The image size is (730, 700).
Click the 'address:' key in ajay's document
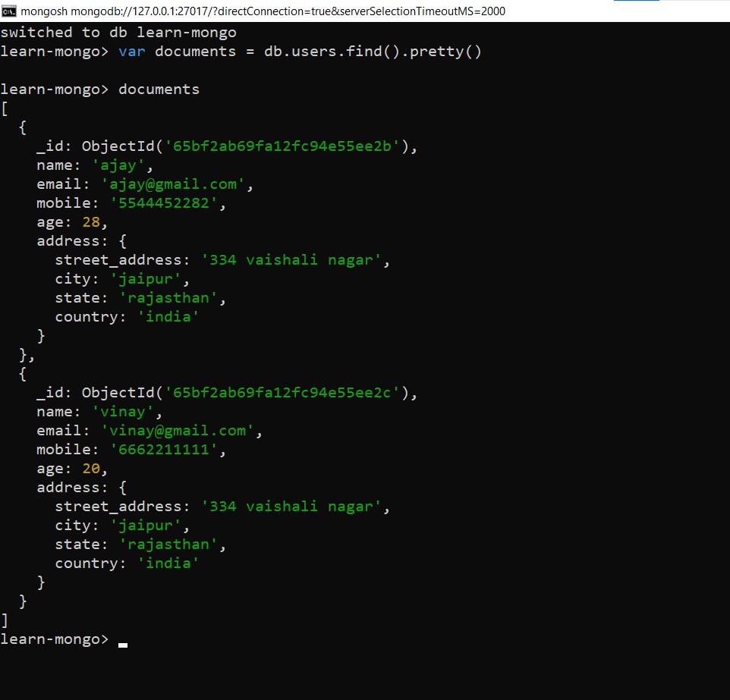[x=72, y=242]
